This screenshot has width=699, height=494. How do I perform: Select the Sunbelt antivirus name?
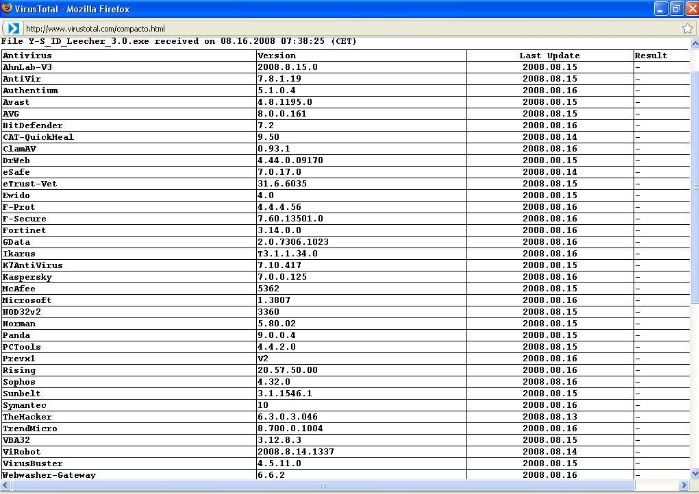(21, 394)
